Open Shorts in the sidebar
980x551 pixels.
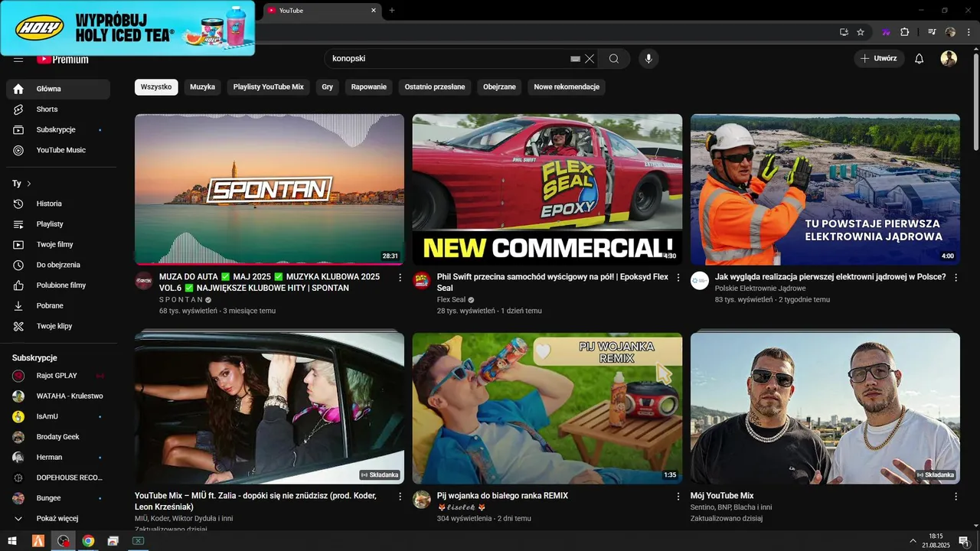pyautogui.click(x=58, y=109)
